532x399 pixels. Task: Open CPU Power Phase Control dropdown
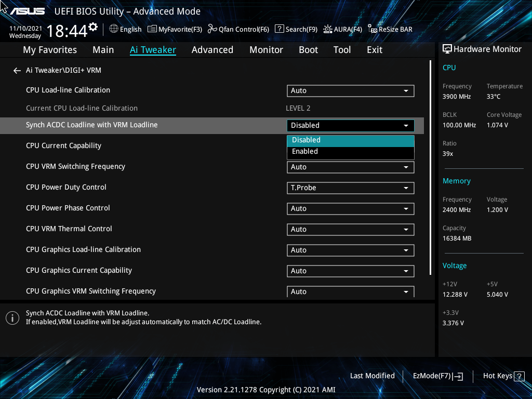pos(351,209)
